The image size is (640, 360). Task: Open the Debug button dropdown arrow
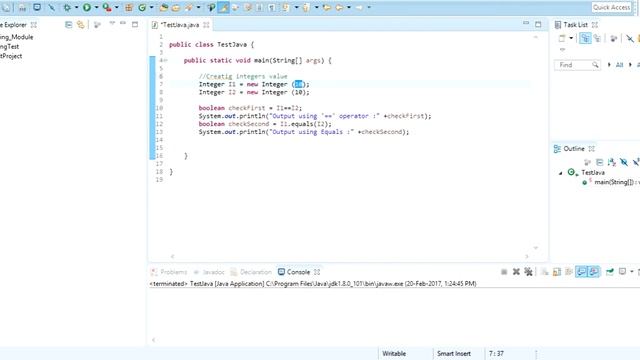pyautogui.click(x=76, y=7)
